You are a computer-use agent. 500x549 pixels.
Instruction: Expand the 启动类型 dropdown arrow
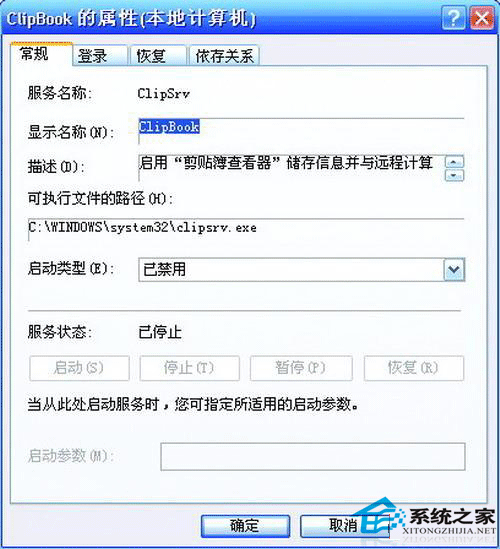454,269
